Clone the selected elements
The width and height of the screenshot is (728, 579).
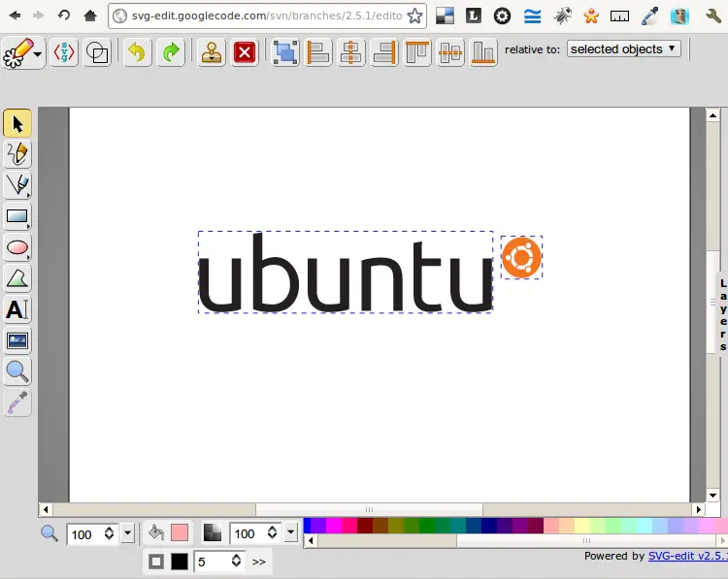(x=212, y=52)
